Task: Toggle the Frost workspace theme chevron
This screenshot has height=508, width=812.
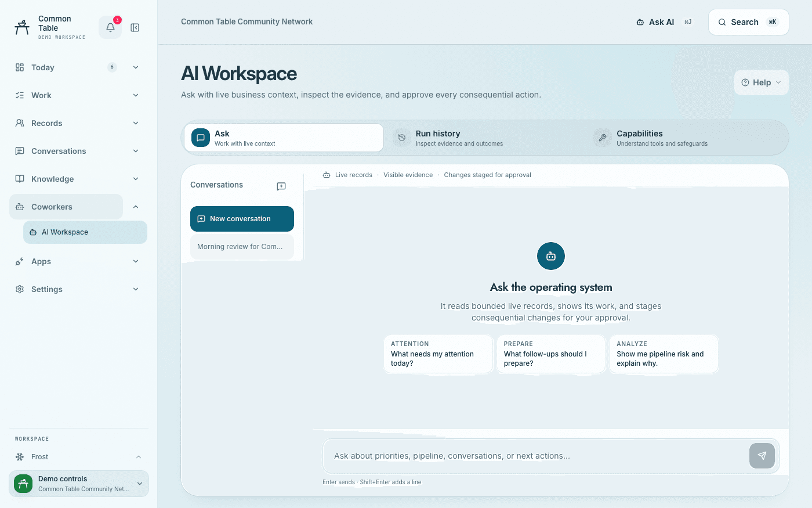Action: (139, 457)
